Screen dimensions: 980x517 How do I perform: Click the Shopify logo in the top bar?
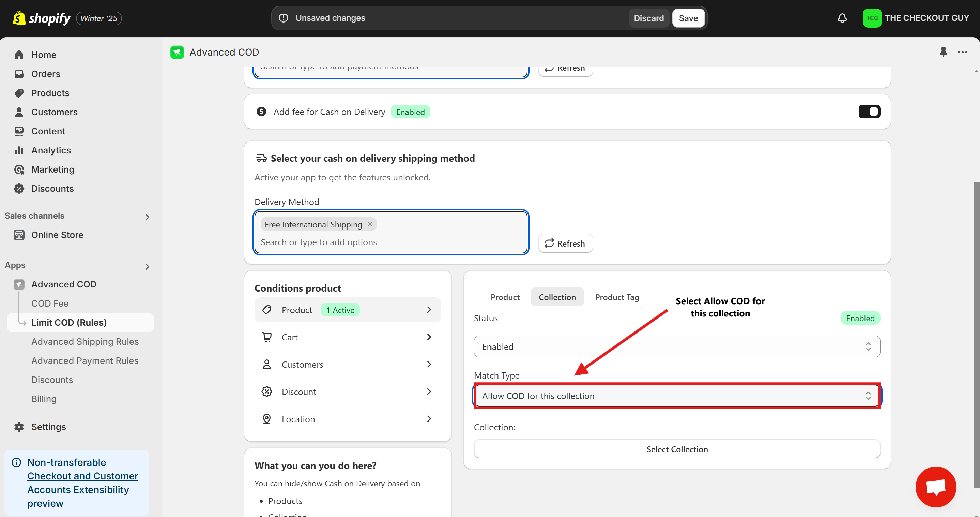tap(42, 18)
